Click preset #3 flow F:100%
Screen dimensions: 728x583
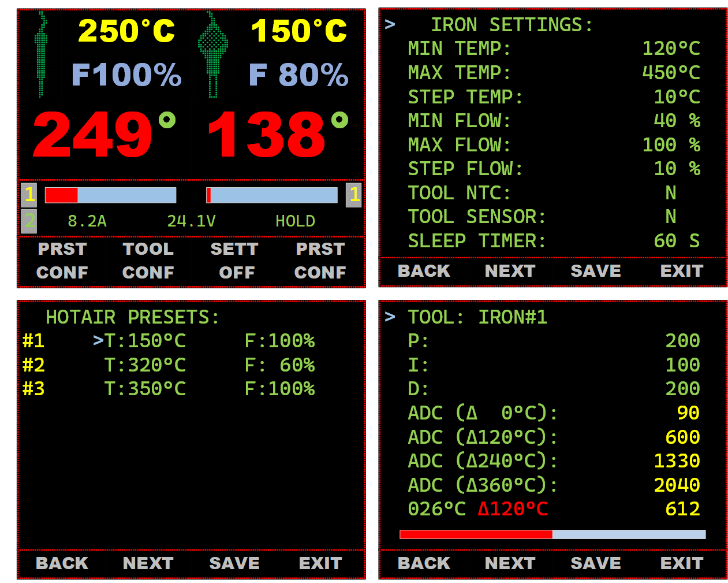(x=280, y=389)
